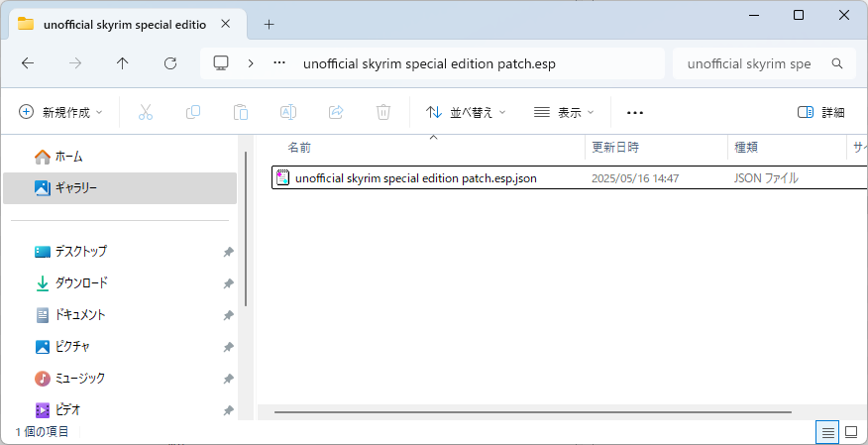The height and width of the screenshot is (445, 868).
Task: Click the address bar folder path text
Action: click(429, 63)
